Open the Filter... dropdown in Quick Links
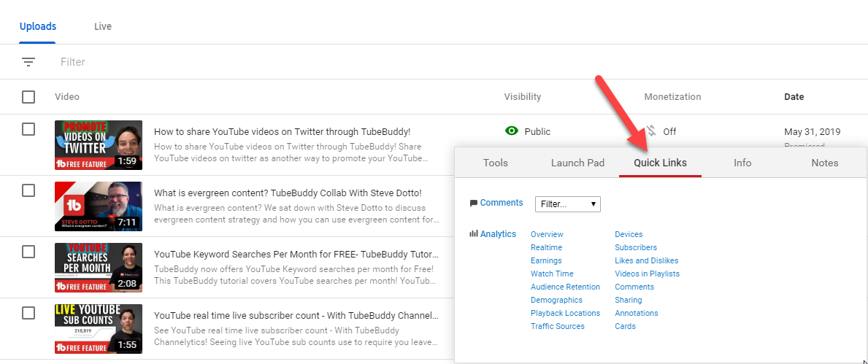Screen dimensions: 868x364 [x=567, y=204]
